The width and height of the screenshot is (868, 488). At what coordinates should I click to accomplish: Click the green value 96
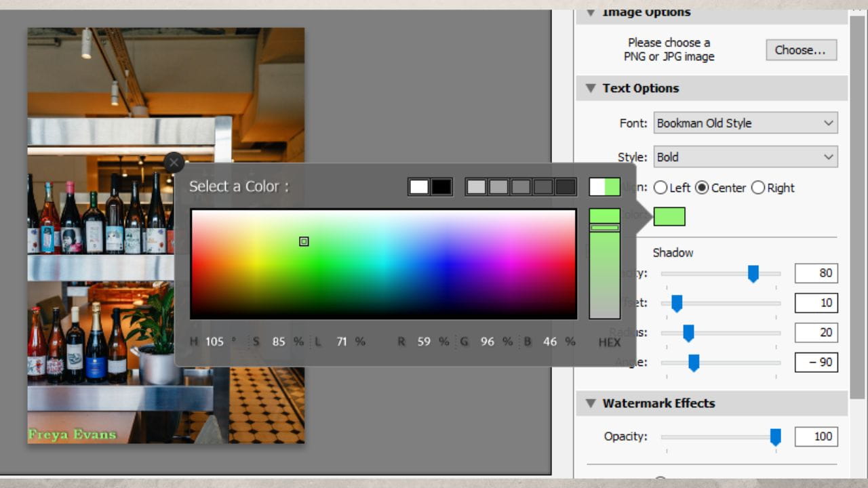[x=488, y=342]
